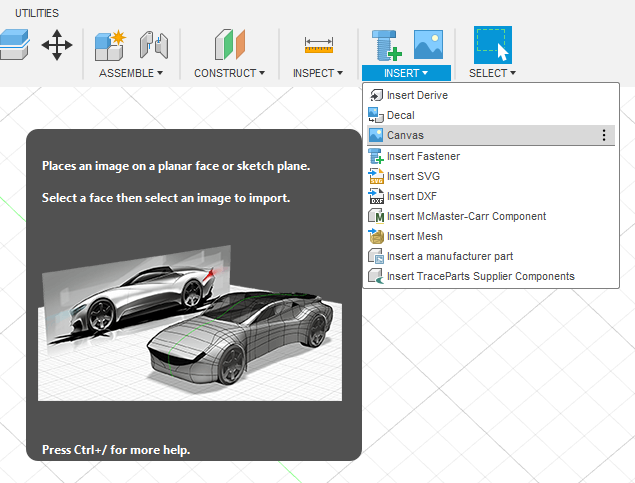Click the Joint icon in Assemble

tap(153, 45)
